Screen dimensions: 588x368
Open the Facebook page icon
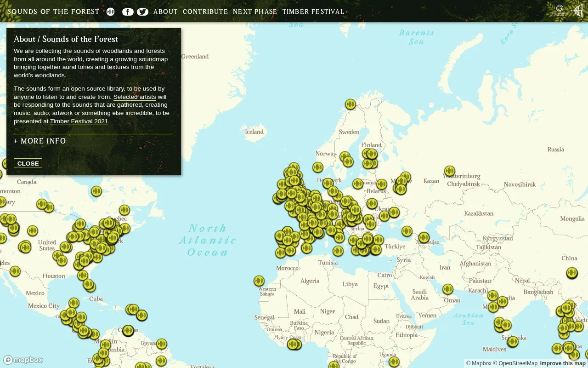coord(128,12)
